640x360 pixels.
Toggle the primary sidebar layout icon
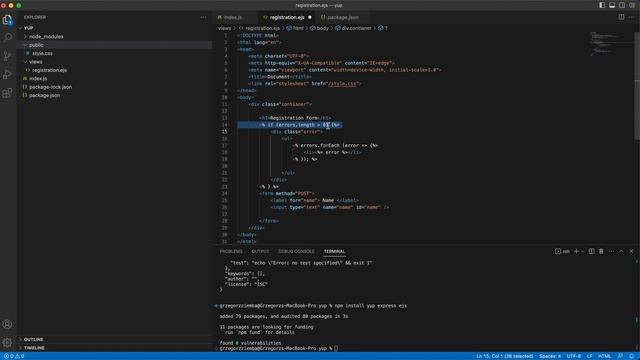(x=602, y=5)
